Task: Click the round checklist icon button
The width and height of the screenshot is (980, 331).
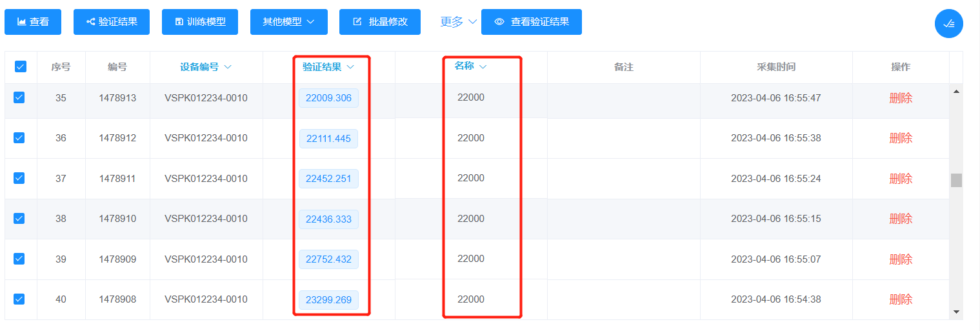Action: (x=948, y=24)
